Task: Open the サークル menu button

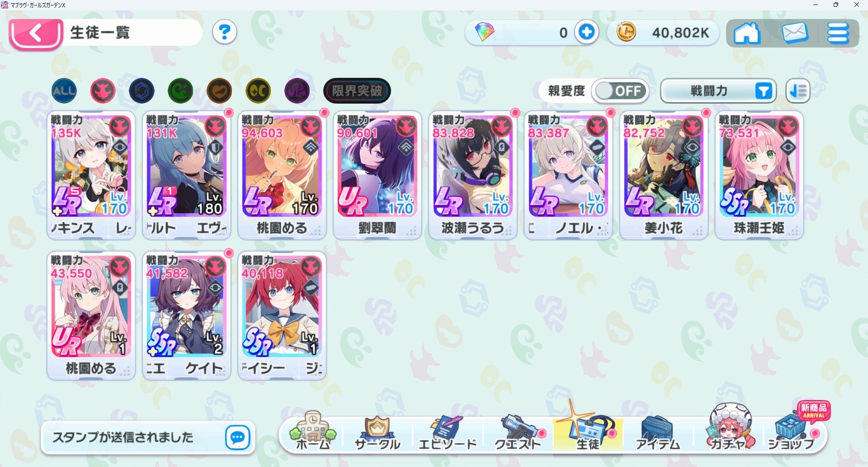Action: [377, 434]
